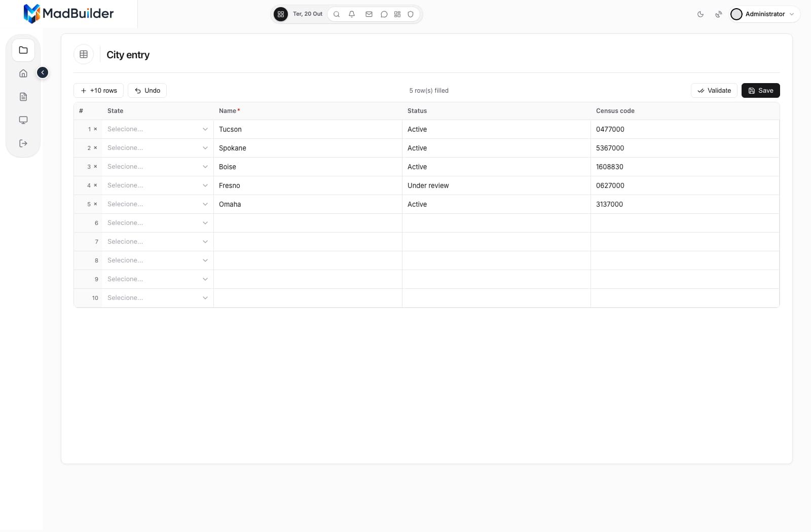This screenshot has width=811, height=532.
Task: Click the Name cell containing Tucson
Action: (308, 129)
